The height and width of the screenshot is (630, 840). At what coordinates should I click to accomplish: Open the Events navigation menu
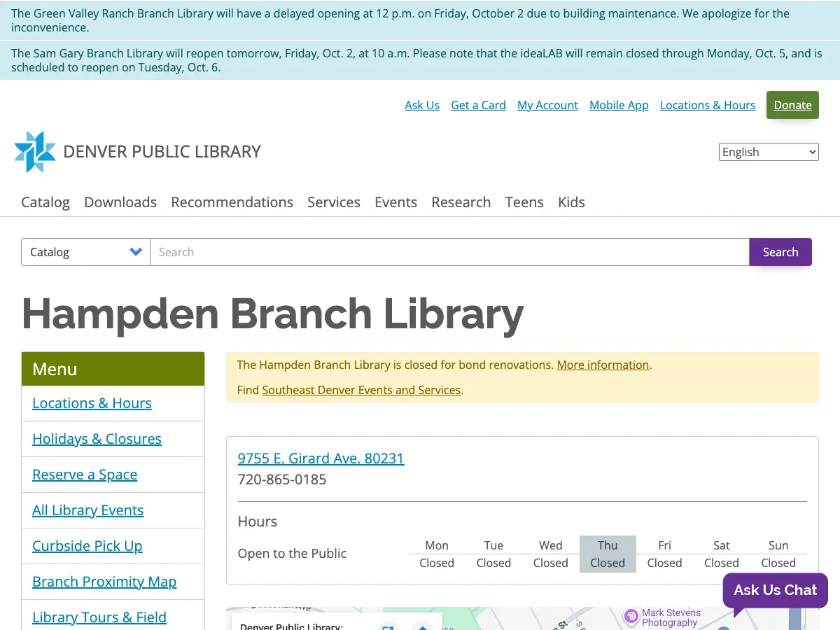395,202
